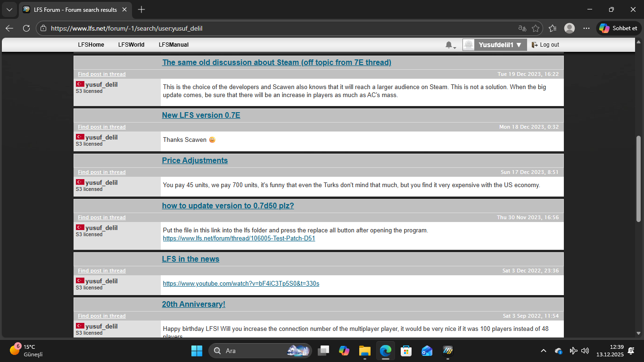Screen dimensions: 644x362
Task: Click the address bar URL
Action: coord(127,28)
